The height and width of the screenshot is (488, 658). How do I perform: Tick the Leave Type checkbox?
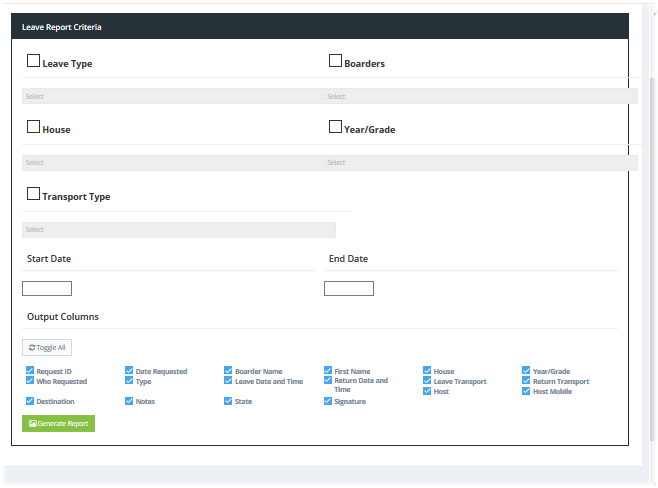tap(33, 61)
